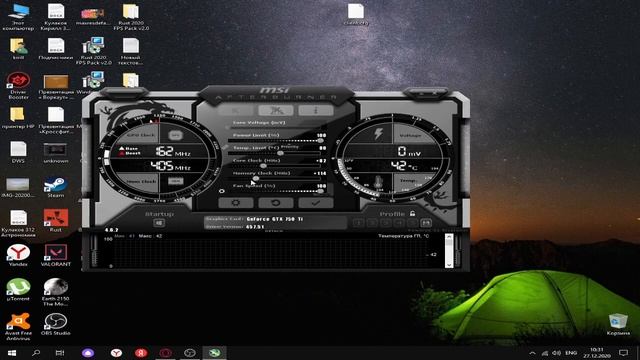Save profile with the floppy disk icon
The height and width of the screenshot is (360, 640).
[426, 223]
